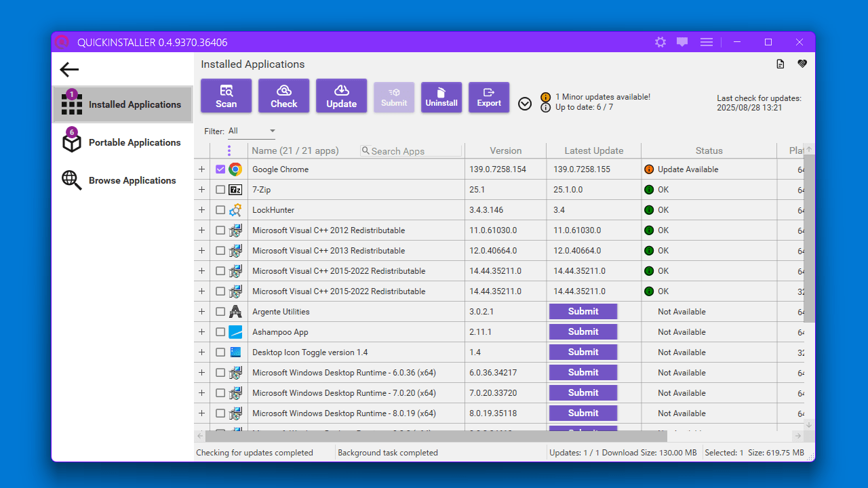
Task: Click the Scan button
Action: (226, 96)
